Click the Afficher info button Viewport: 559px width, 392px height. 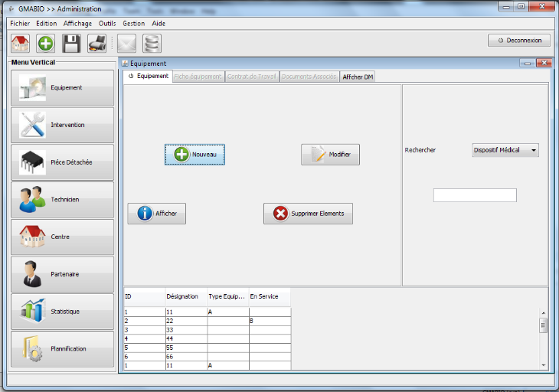[x=157, y=214]
